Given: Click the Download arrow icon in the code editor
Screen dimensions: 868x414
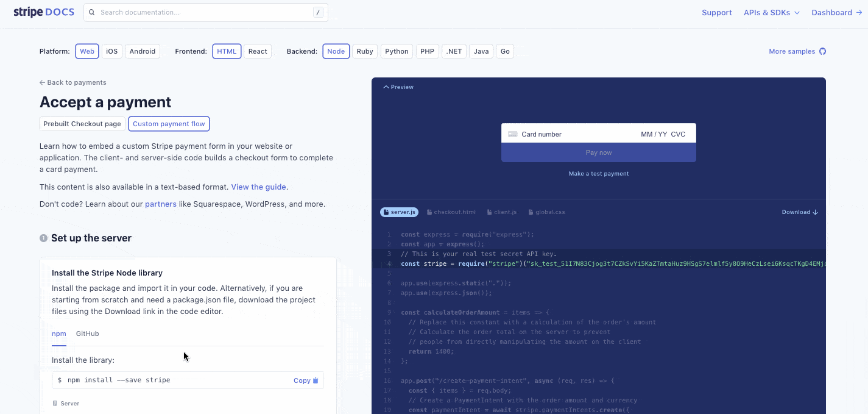Looking at the screenshot, I should click(x=815, y=212).
